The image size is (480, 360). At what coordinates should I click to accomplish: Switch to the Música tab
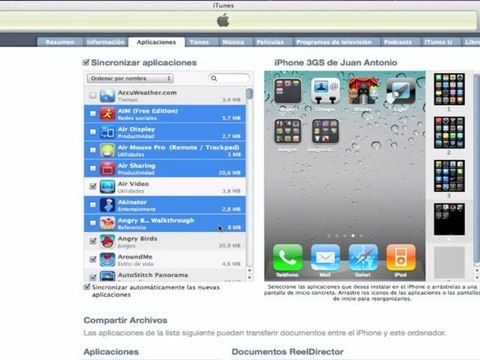point(233,42)
